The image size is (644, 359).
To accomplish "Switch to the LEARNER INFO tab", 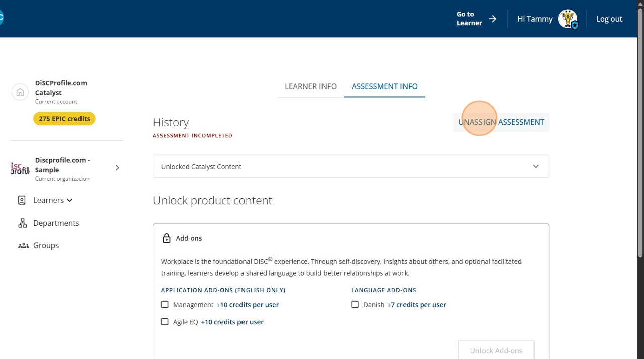I will coord(310,86).
